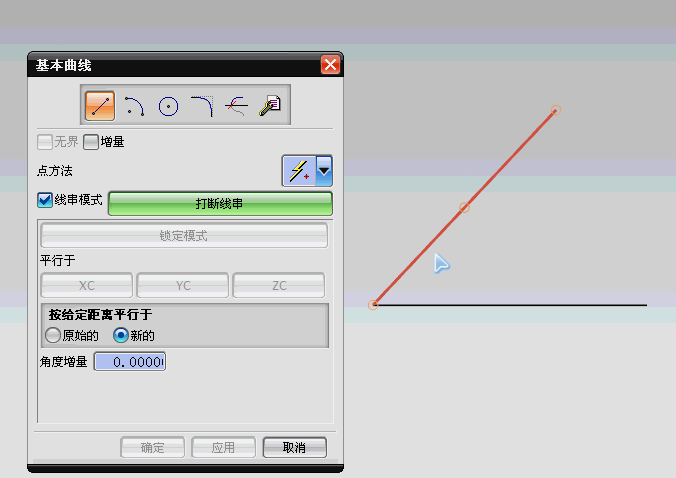Select the Circle tool icon

pos(168,106)
